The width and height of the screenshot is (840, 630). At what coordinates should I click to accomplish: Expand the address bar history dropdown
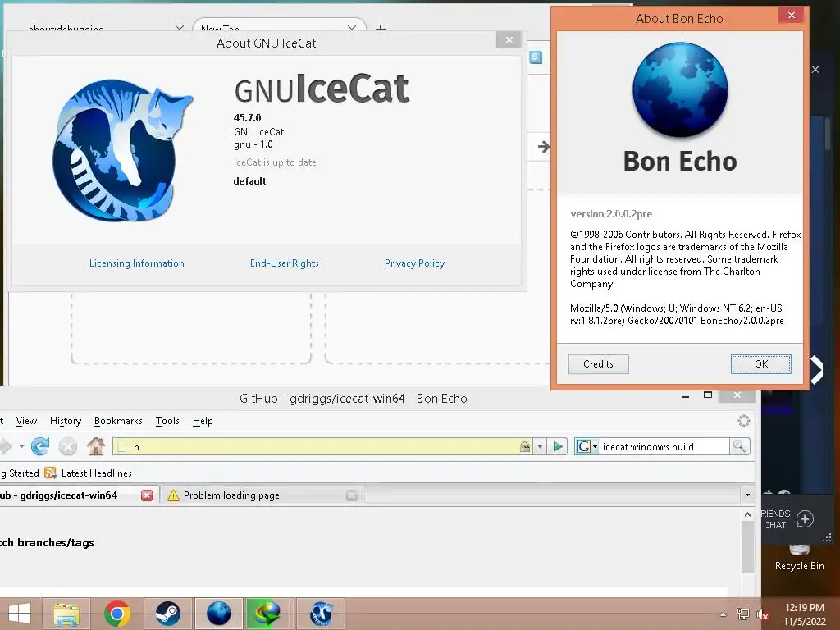(x=540, y=446)
